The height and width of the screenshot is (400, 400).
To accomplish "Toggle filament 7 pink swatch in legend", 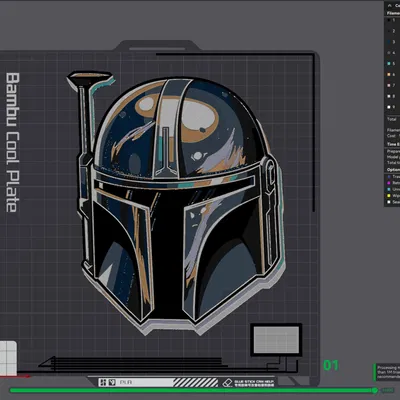I will click(389, 85).
